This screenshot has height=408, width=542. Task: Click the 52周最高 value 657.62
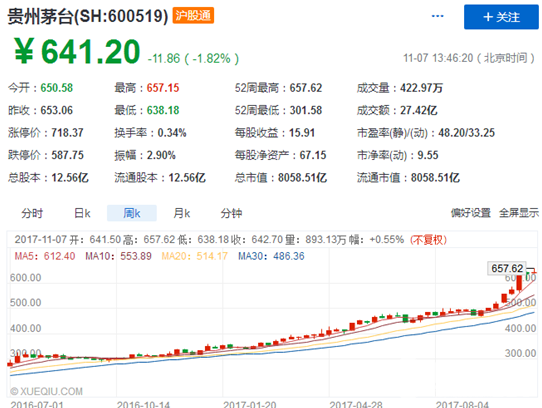306,88
